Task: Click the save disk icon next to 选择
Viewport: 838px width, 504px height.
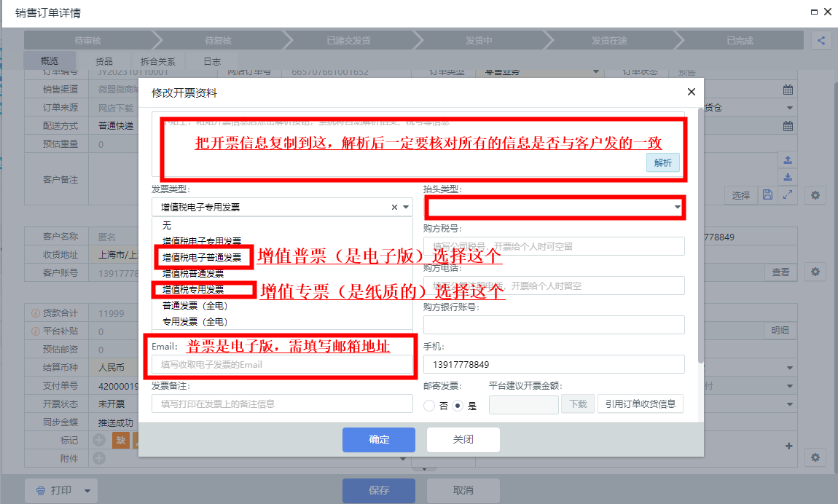Action: click(x=767, y=194)
